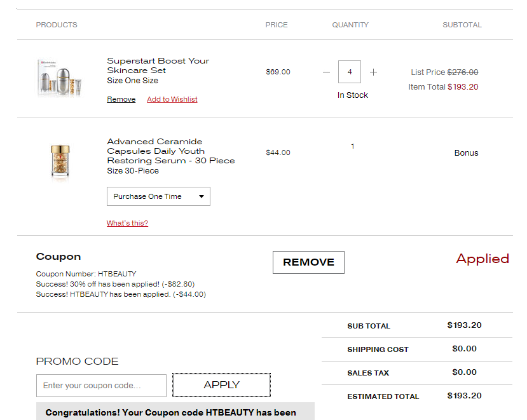Open the What's this? link
This screenshot has height=420, width=527.
(x=127, y=223)
